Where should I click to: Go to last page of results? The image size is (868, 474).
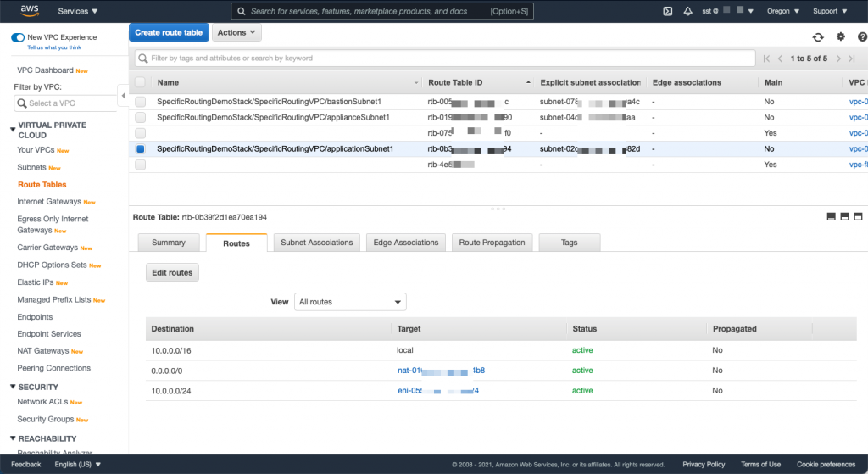tap(851, 59)
